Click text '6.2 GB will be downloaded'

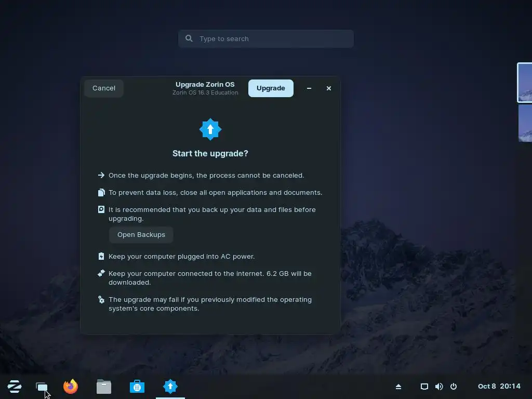tap(210, 278)
